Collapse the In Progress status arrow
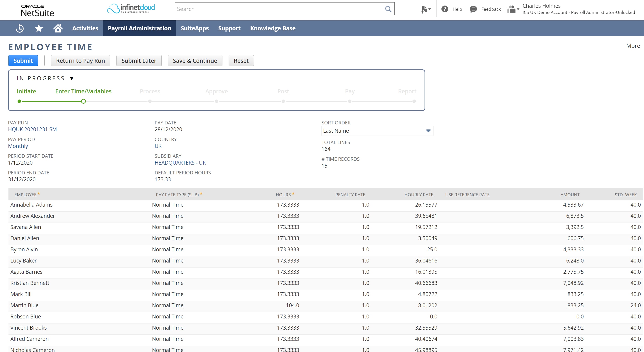This screenshot has width=644, height=352. coord(72,79)
